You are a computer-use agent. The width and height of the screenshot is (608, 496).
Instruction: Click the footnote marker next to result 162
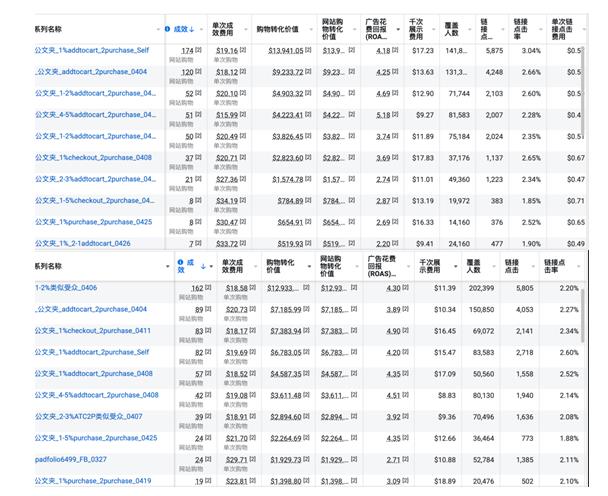coord(208,288)
